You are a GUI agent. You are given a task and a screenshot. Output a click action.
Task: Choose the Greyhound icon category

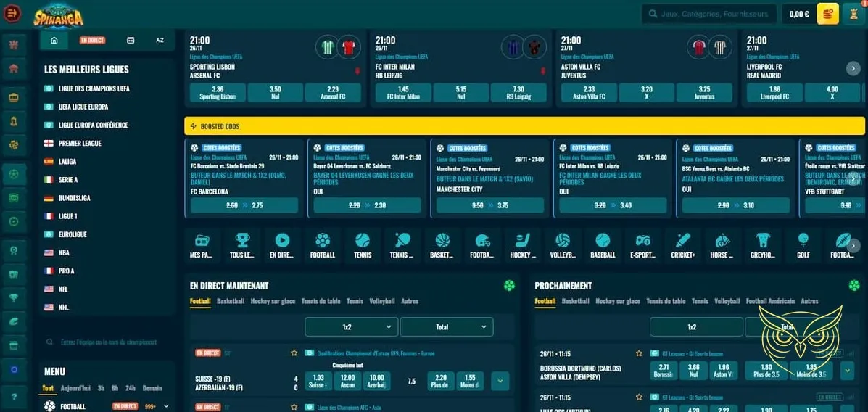[764, 246]
